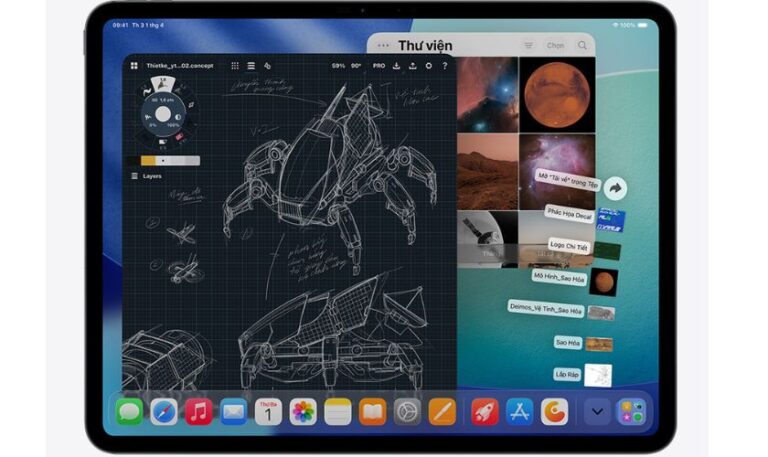Open Safari from the dock
Screen dimensions: 768x457
[164, 412]
